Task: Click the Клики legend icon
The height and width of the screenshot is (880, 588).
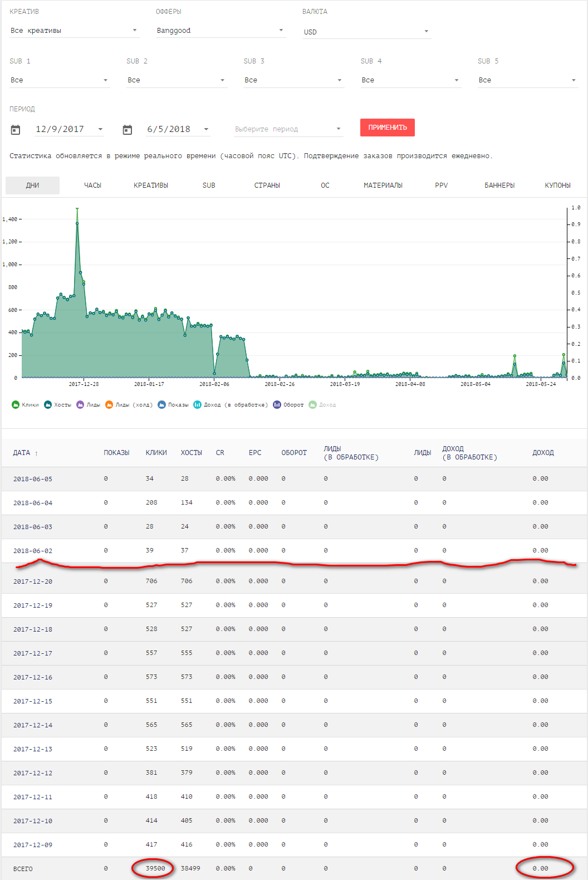Action: (x=16, y=405)
